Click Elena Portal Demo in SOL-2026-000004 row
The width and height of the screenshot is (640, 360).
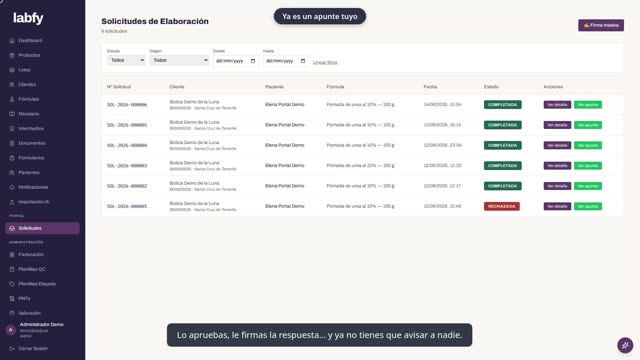point(284,145)
